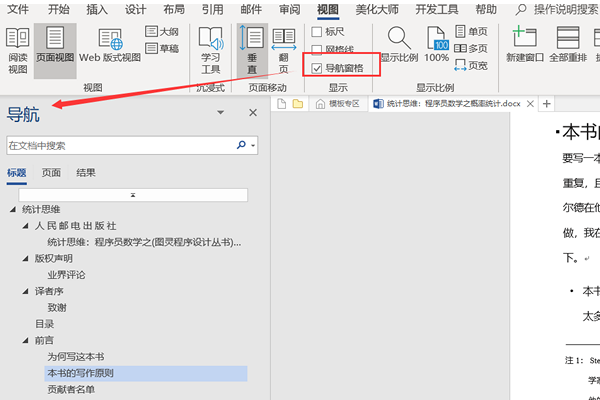600x400 pixels.
Task: Collapse the 版权声明 heading
Action: coord(26,258)
